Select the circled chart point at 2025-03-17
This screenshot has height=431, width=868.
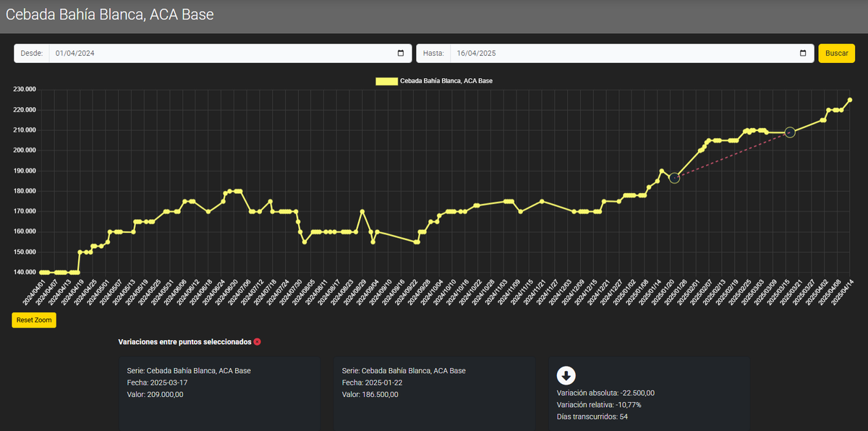tap(790, 132)
